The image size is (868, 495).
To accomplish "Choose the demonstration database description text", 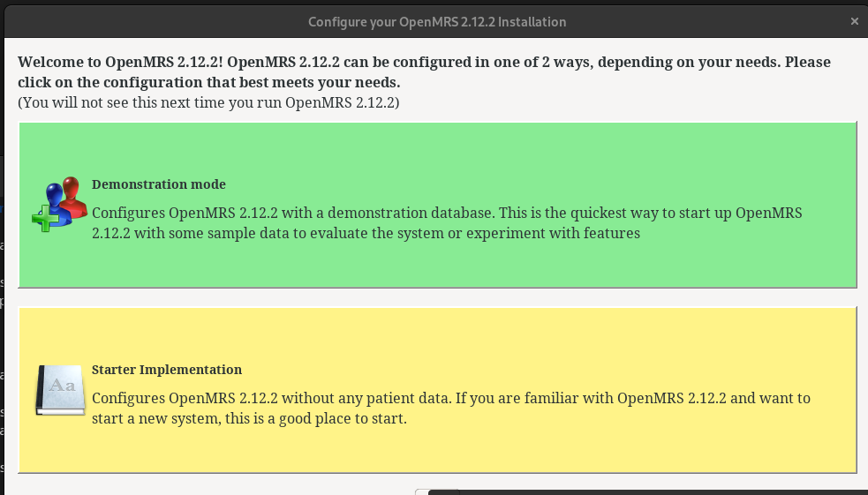I will coord(447,223).
